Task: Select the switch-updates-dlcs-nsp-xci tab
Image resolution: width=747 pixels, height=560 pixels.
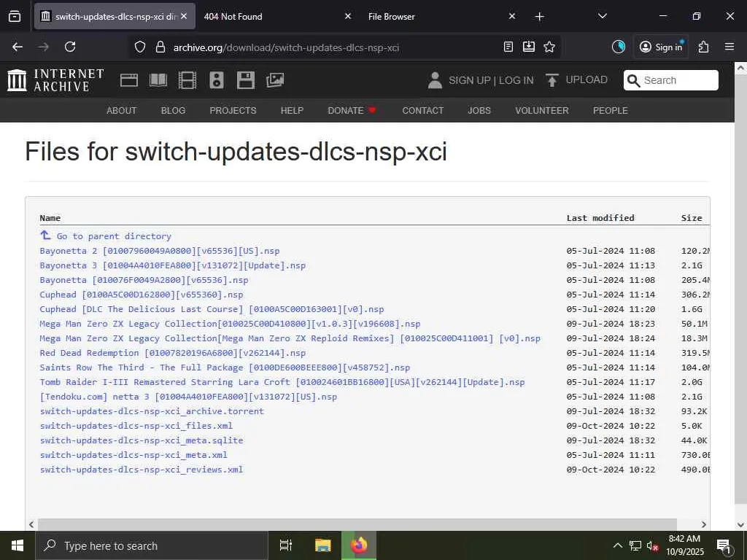Action: coord(115,16)
